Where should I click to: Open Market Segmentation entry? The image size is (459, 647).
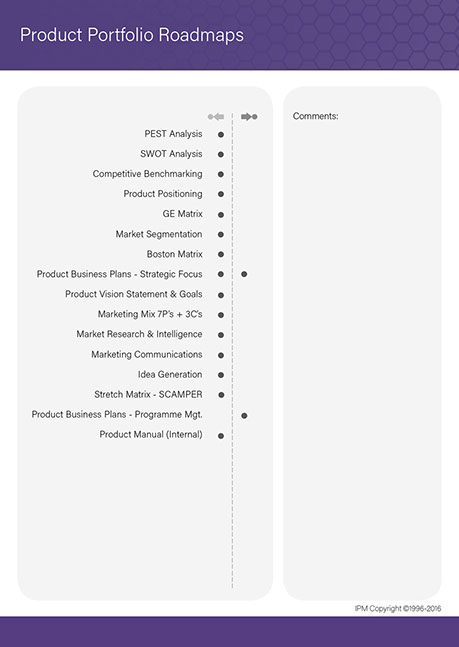tap(159, 234)
